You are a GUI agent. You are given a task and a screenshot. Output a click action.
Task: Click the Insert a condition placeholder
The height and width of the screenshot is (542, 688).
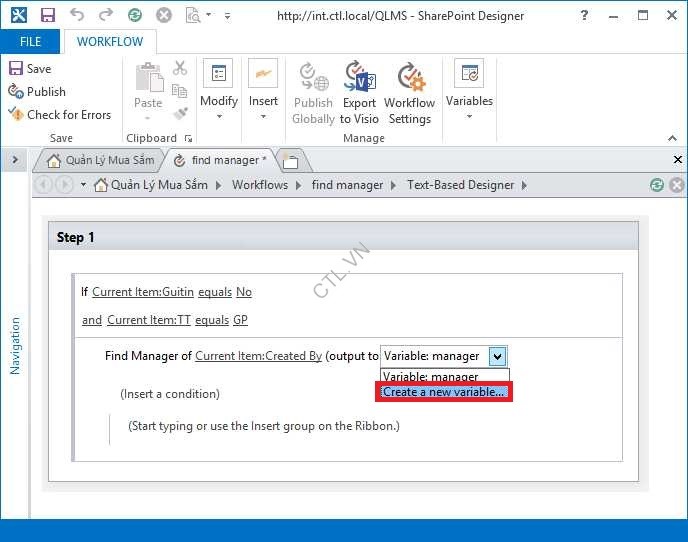tap(169, 394)
